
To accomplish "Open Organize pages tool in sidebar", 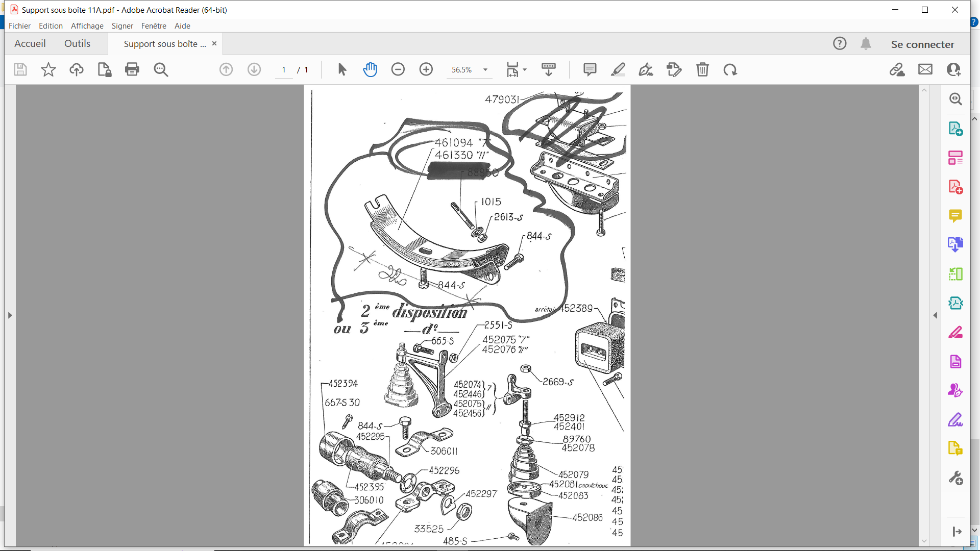I will pyautogui.click(x=955, y=158).
